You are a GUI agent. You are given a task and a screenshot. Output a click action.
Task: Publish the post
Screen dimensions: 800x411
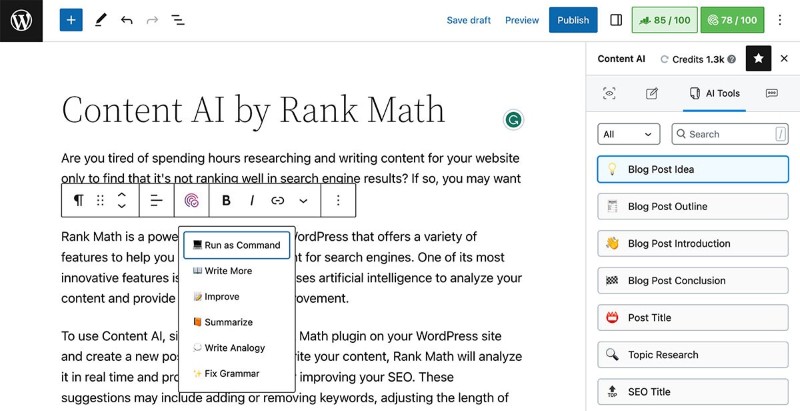click(x=573, y=20)
